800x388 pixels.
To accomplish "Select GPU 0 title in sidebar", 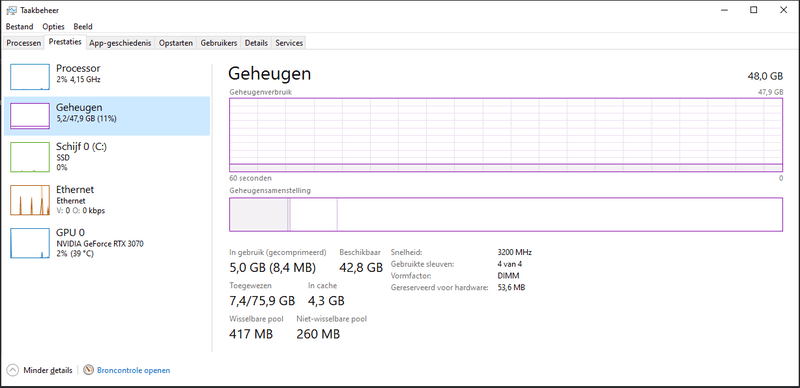I will pos(70,233).
